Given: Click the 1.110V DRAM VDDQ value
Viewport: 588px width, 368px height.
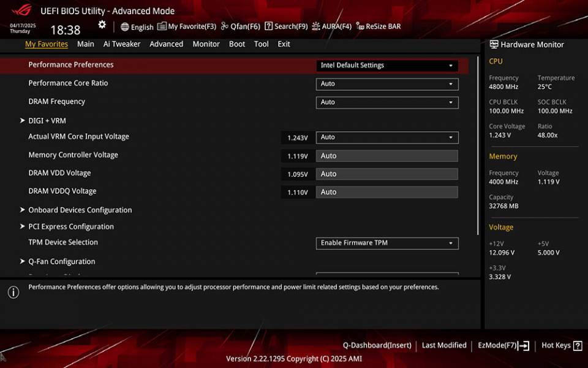Looking at the screenshot, I should 298,192.
